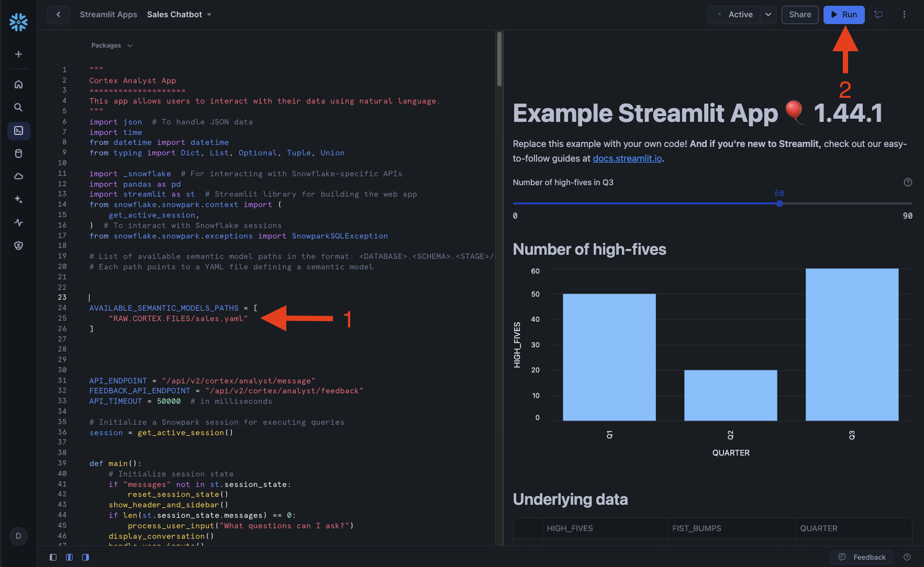
Task: Open the Home icon in sidebar
Action: (18, 84)
